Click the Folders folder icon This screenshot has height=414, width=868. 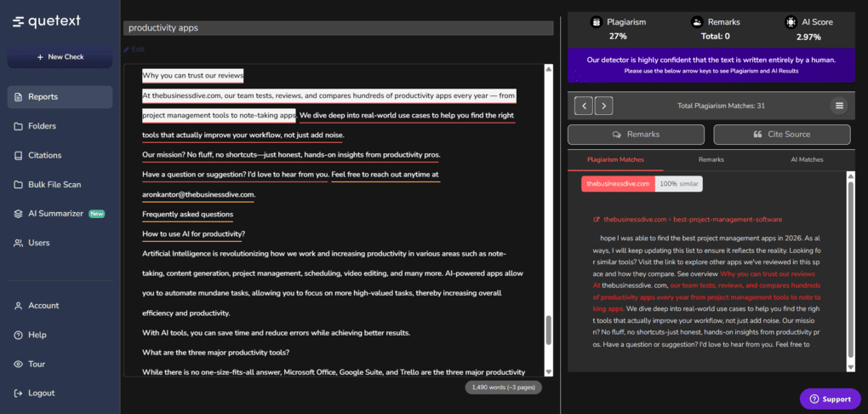[18, 126]
